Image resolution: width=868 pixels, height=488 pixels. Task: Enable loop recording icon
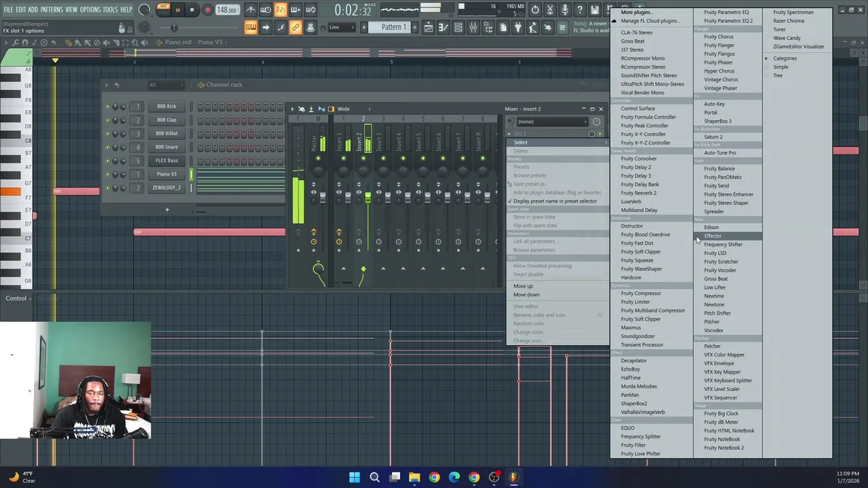311,10
